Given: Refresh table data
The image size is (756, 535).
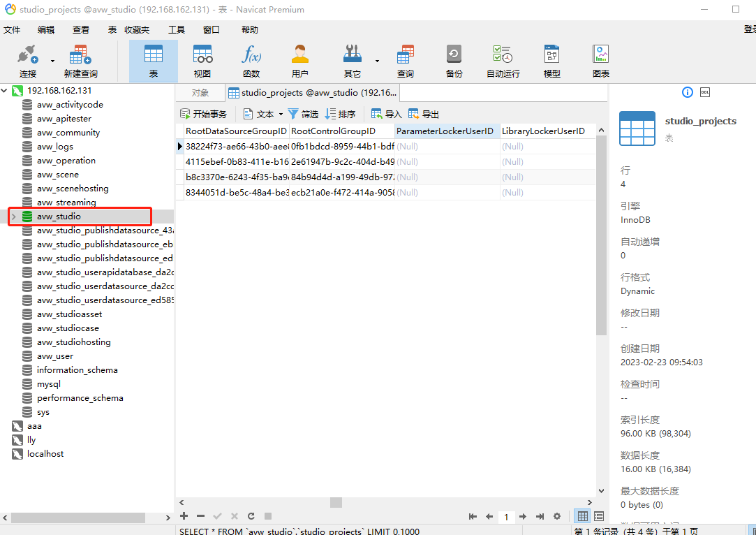Looking at the screenshot, I should [251, 516].
